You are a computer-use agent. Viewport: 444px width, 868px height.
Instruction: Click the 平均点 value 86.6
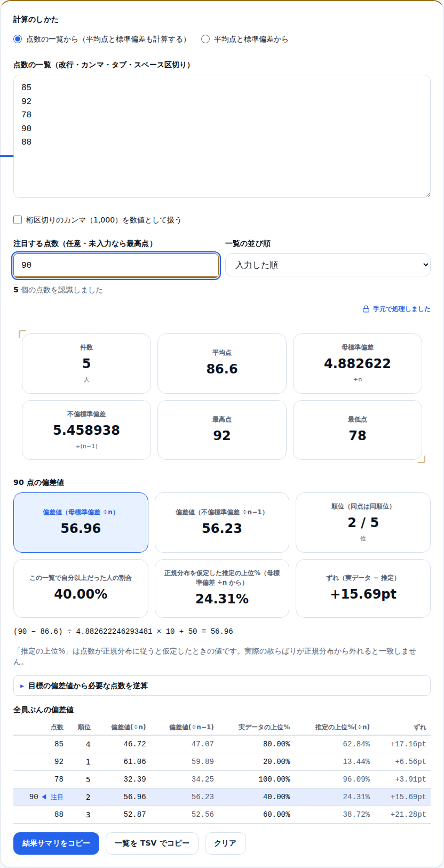tap(222, 369)
